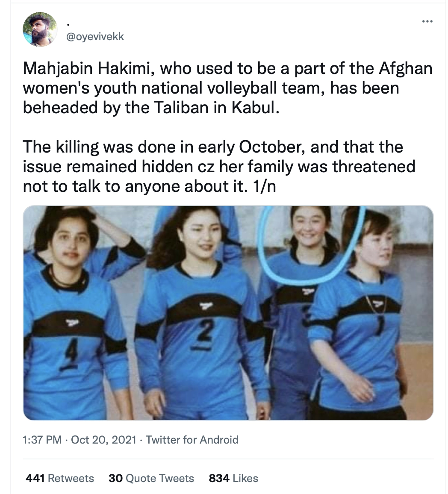This screenshot has width=448, height=494.
Task: Click the word Retweets in the stats row
Action: coord(71,478)
